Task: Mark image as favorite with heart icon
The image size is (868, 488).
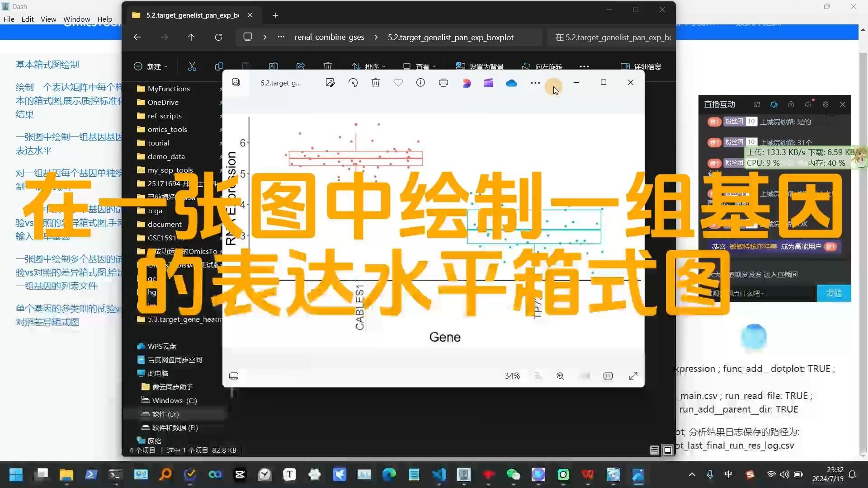Action: click(398, 83)
